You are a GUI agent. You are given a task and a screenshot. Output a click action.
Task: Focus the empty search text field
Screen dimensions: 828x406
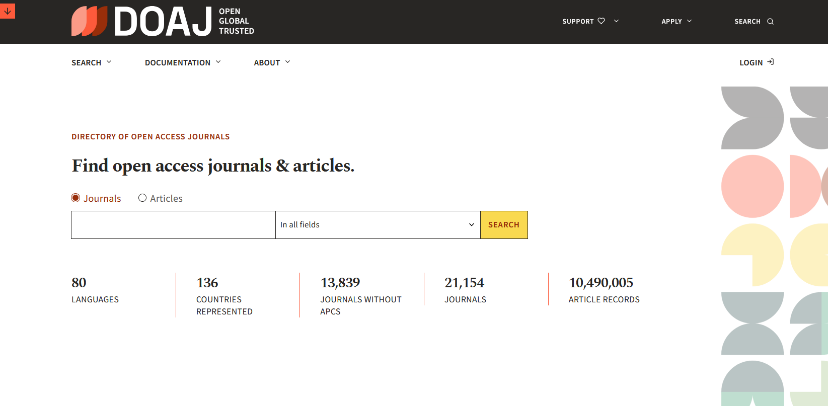173,225
